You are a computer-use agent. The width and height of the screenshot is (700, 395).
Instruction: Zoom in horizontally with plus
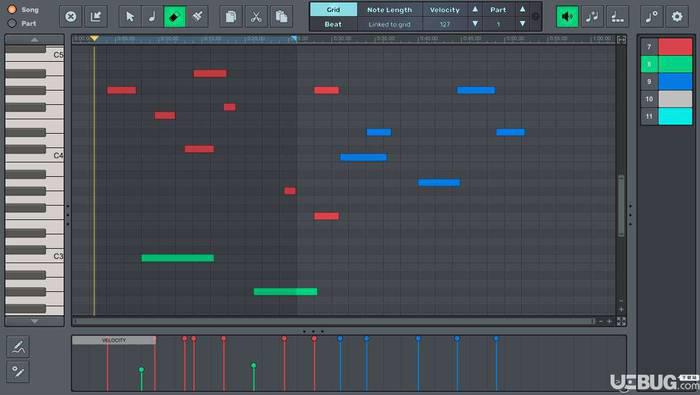pyautogui.click(x=609, y=321)
